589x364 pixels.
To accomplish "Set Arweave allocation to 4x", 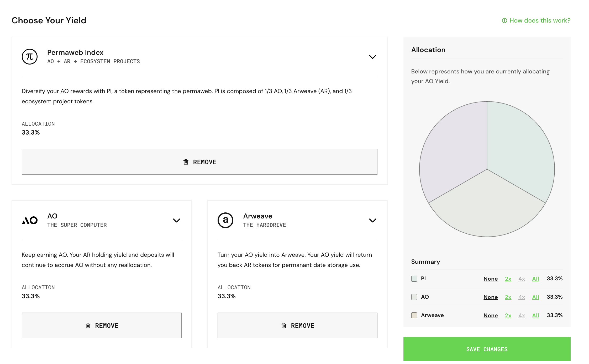I will click(x=522, y=315).
